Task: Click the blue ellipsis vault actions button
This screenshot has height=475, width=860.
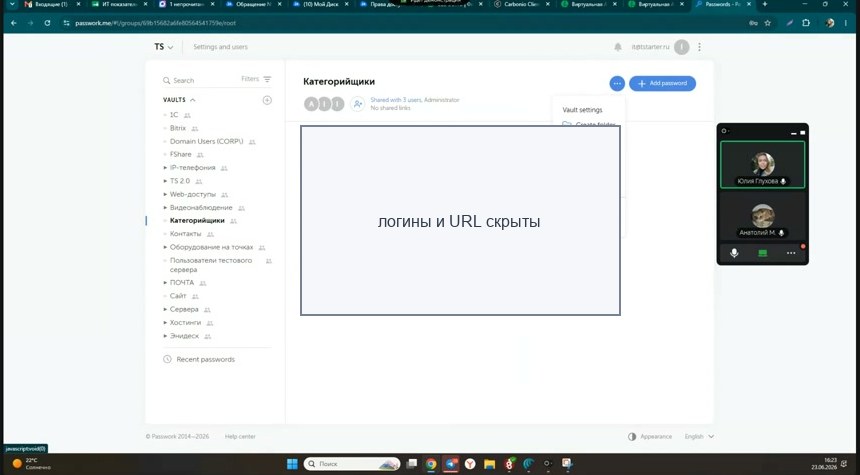Action: click(617, 83)
